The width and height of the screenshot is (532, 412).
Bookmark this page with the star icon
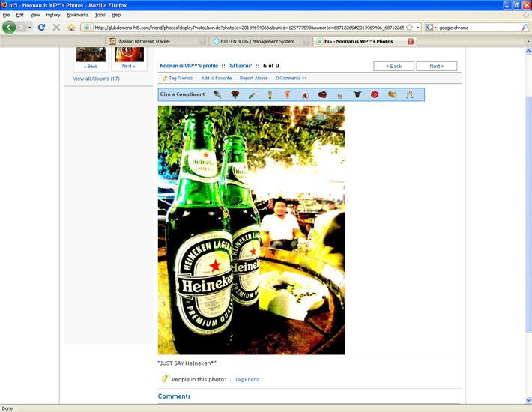410,28
